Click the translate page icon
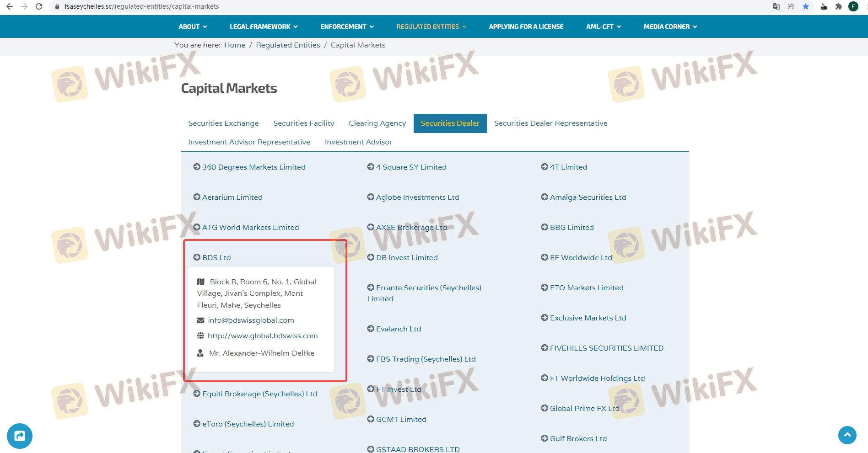 click(x=776, y=6)
